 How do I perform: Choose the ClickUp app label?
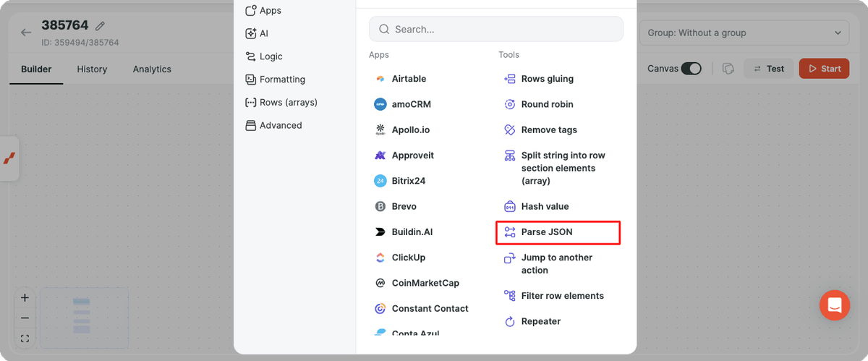409,258
